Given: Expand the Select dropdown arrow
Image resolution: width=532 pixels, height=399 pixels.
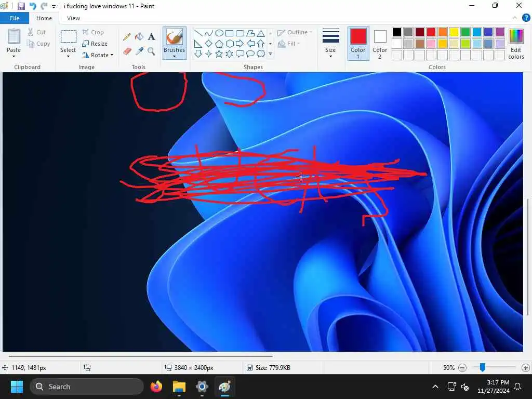Looking at the screenshot, I should point(68,56).
